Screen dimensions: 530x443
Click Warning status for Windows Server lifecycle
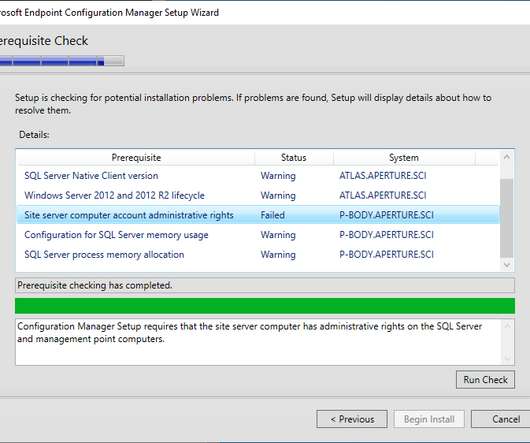(x=278, y=195)
